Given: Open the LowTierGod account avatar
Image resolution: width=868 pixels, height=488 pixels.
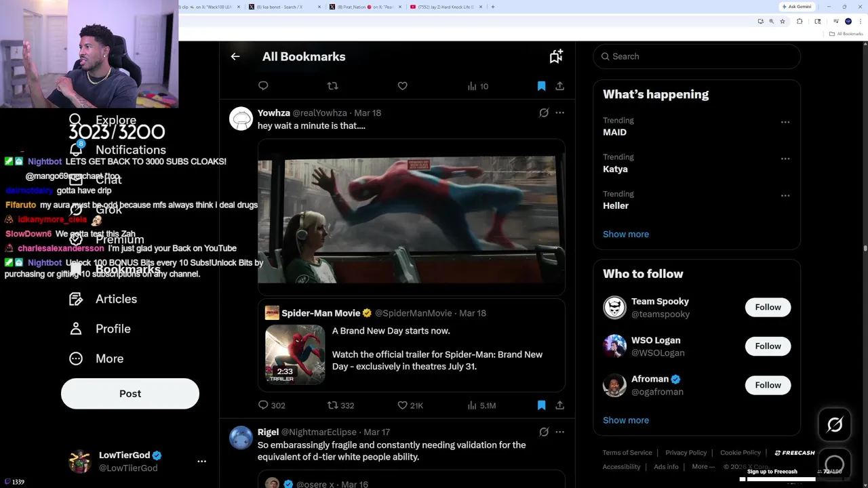Looking at the screenshot, I should point(80,462).
